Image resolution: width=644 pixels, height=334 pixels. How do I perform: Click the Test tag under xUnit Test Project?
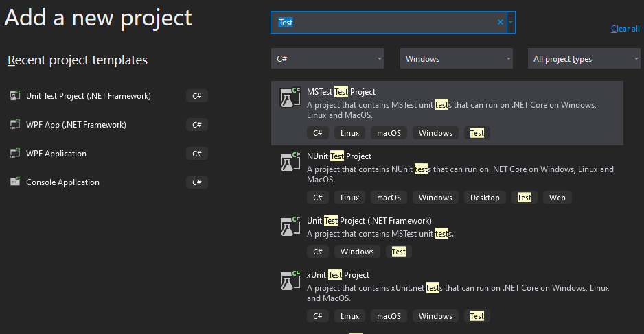pos(477,316)
